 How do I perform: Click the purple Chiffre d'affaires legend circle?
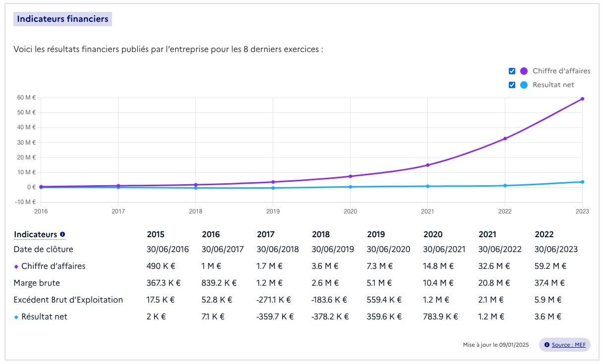click(524, 71)
